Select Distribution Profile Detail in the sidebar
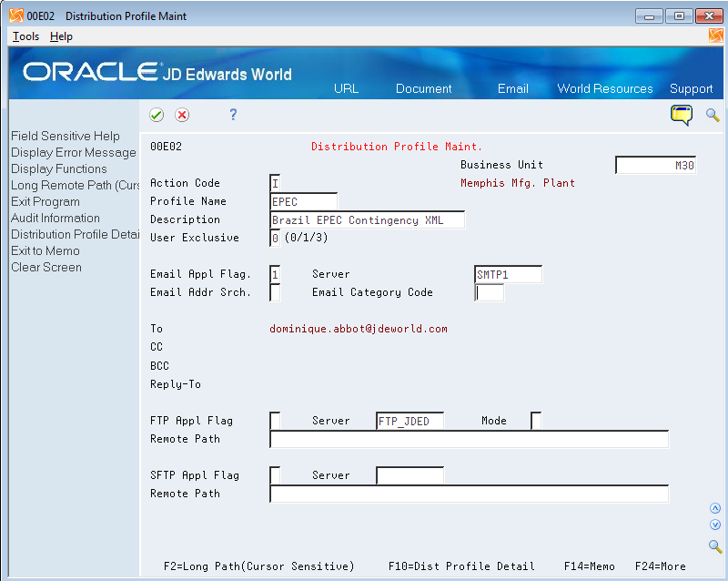The width and height of the screenshot is (728, 581). (x=75, y=234)
